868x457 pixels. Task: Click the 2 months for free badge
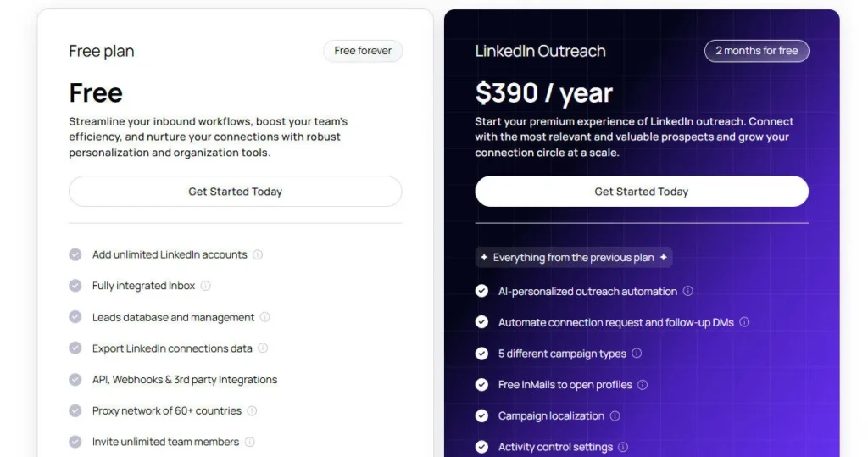(x=756, y=51)
